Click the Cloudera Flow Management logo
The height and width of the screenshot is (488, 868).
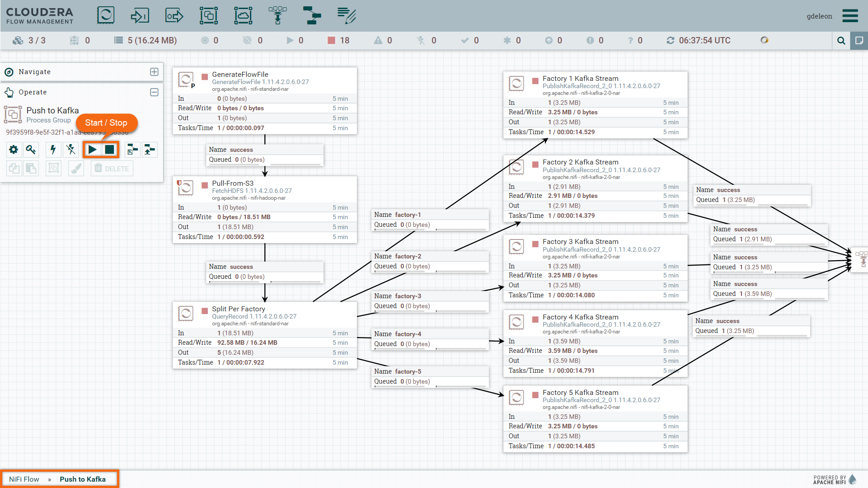[40, 15]
